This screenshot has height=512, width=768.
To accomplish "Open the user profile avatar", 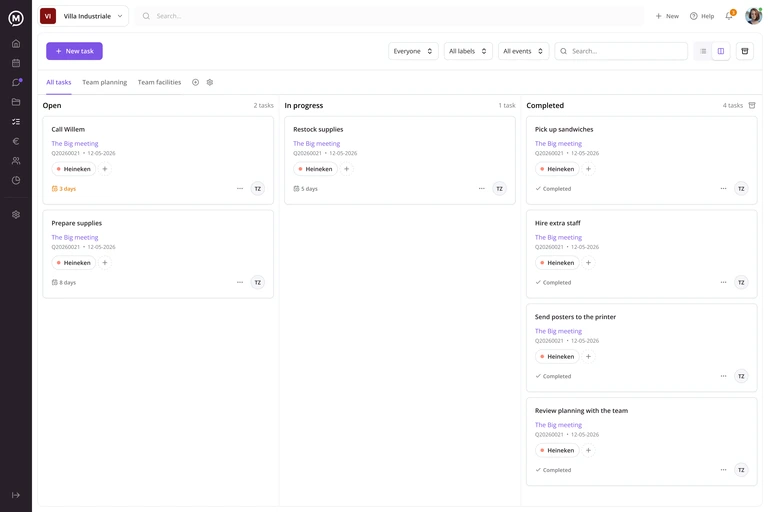I will (753, 16).
